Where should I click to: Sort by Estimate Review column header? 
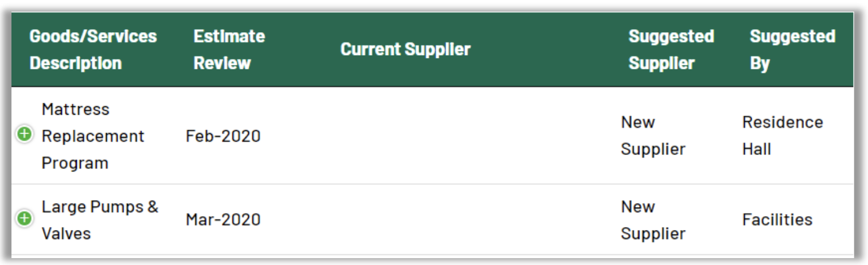click(229, 49)
